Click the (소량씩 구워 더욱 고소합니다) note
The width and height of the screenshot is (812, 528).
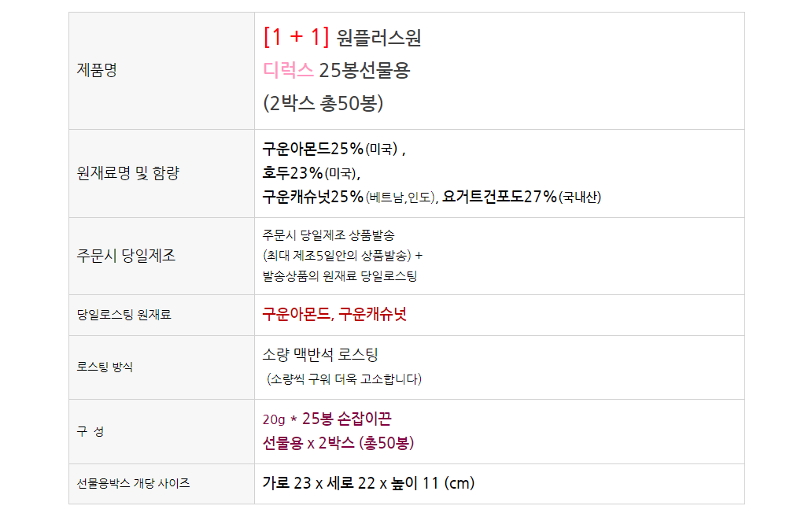click(344, 379)
